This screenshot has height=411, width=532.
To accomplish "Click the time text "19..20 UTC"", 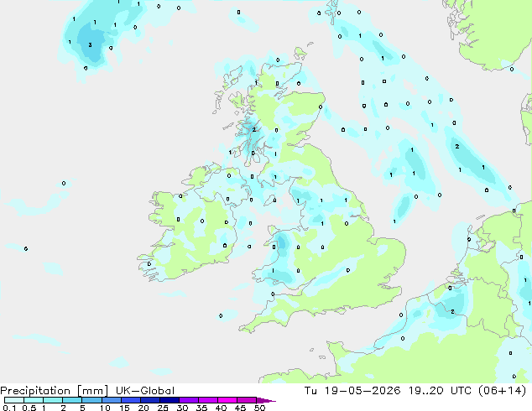I will pyautogui.click(x=440, y=391).
